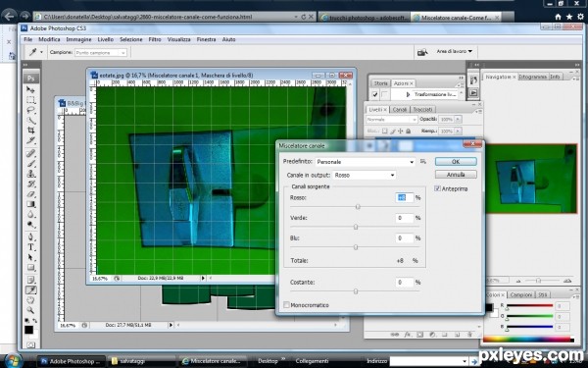
Task: Toggle lock all in Livelli panel
Action: tap(408, 131)
